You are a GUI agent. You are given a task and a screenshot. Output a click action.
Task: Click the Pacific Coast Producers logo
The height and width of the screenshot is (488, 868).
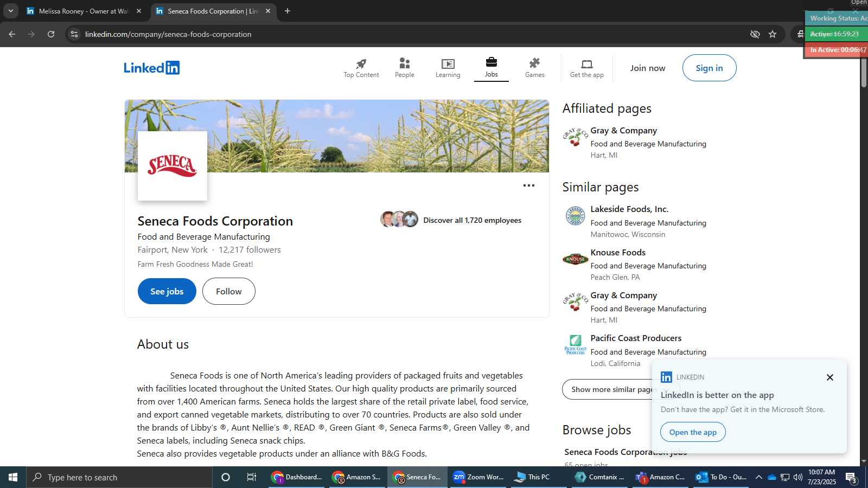pyautogui.click(x=575, y=345)
